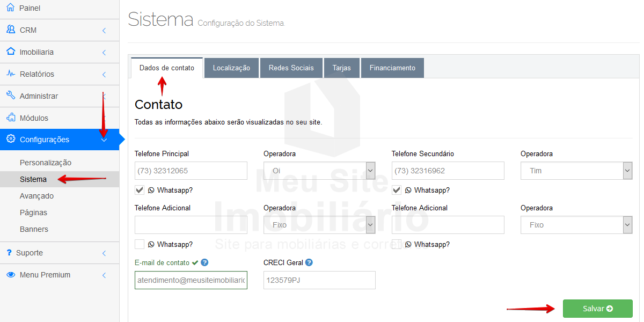Uncheck Whatsapp under Telefone Principal
The height and width of the screenshot is (322, 644).
(140, 190)
